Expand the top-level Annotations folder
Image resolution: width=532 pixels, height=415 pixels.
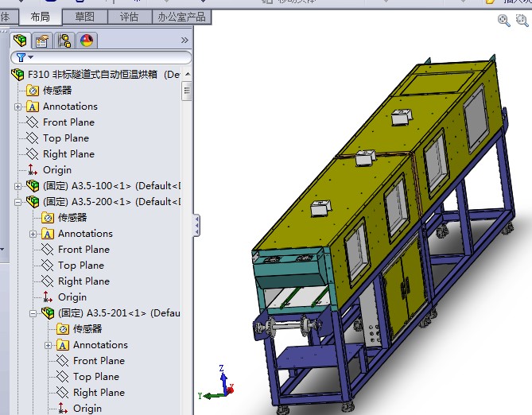[17, 107]
